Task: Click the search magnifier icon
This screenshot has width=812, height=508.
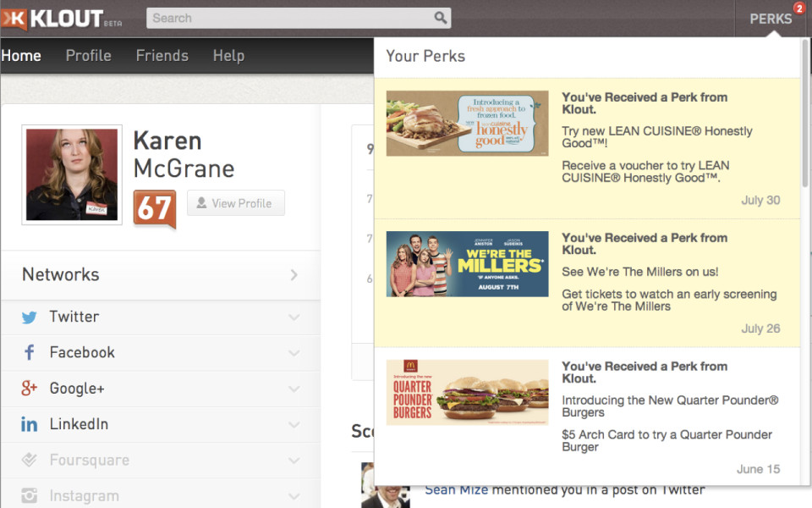Action: point(440,18)
